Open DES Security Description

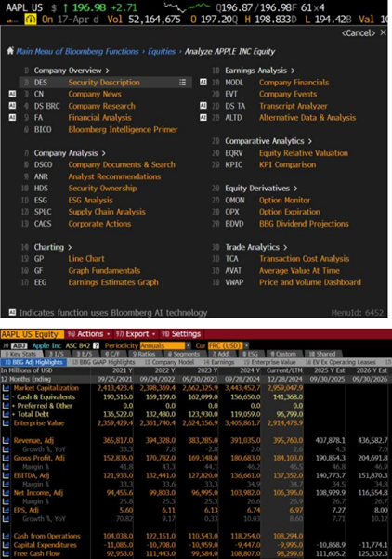[106, 83]
